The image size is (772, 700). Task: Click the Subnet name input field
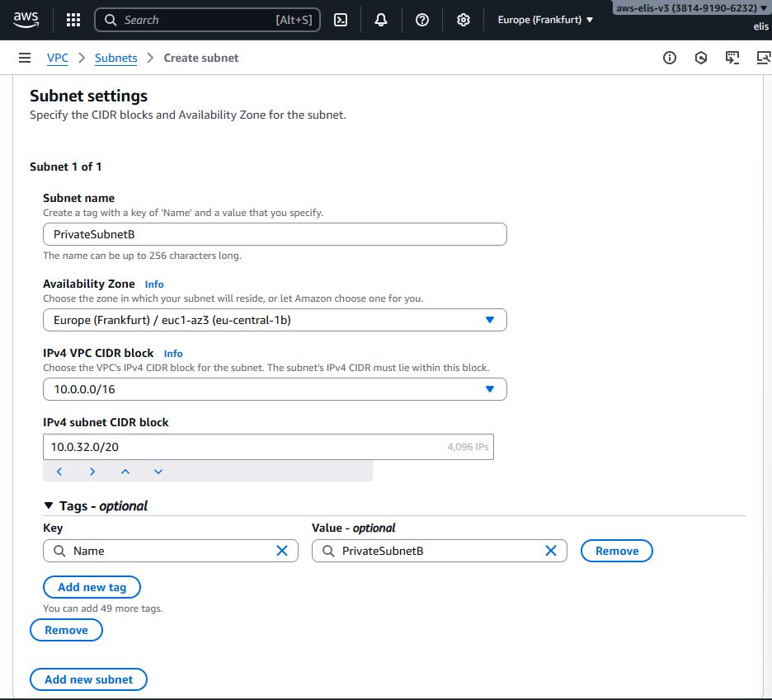[275, 234]
